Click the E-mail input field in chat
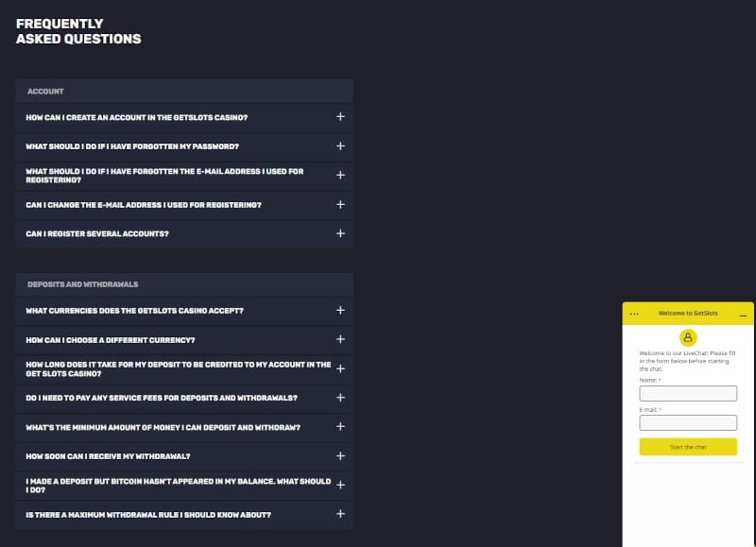Viewport: 756px width, 547px height. point(688,422)
